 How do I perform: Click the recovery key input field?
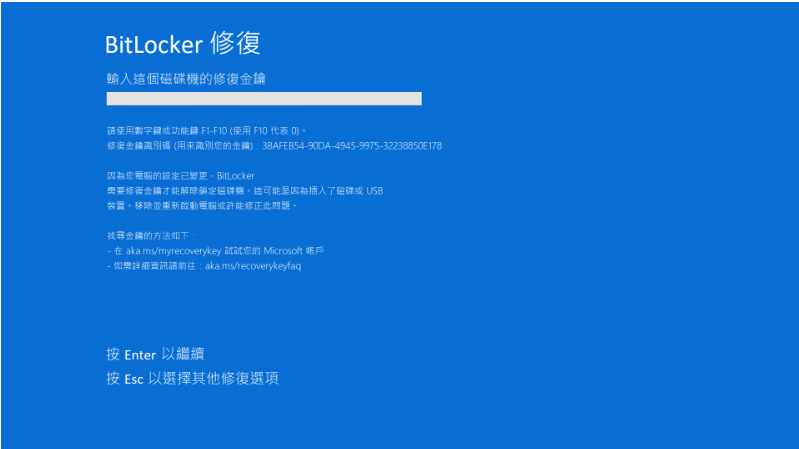264,99
